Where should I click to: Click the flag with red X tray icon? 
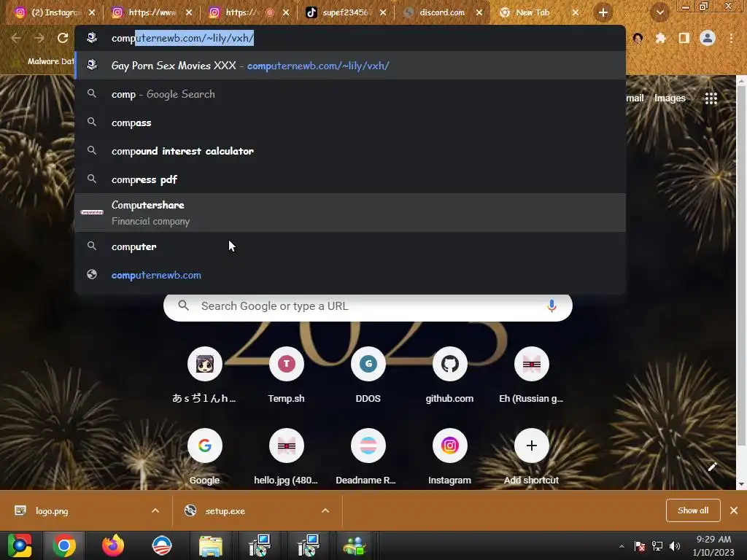click(x=639, y=546)
